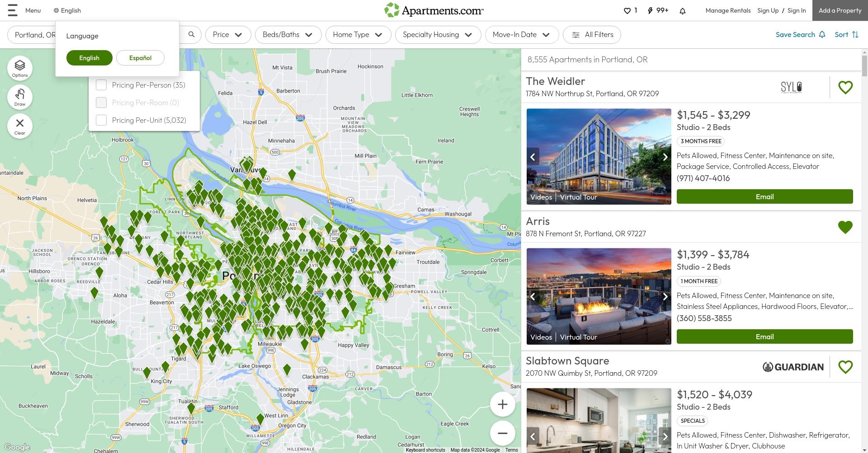868x453 pixels.
Task: Click the Sort arrows icon
Action: coord(855,34)
